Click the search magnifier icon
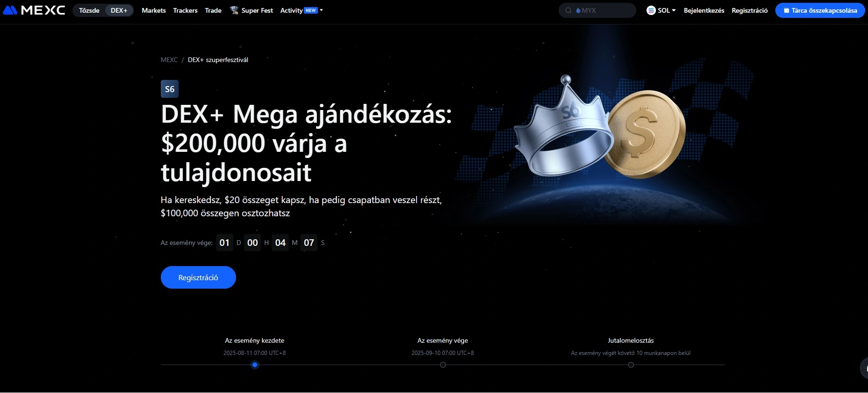Viewport: 868px width, 393px height. pos(568,10)
